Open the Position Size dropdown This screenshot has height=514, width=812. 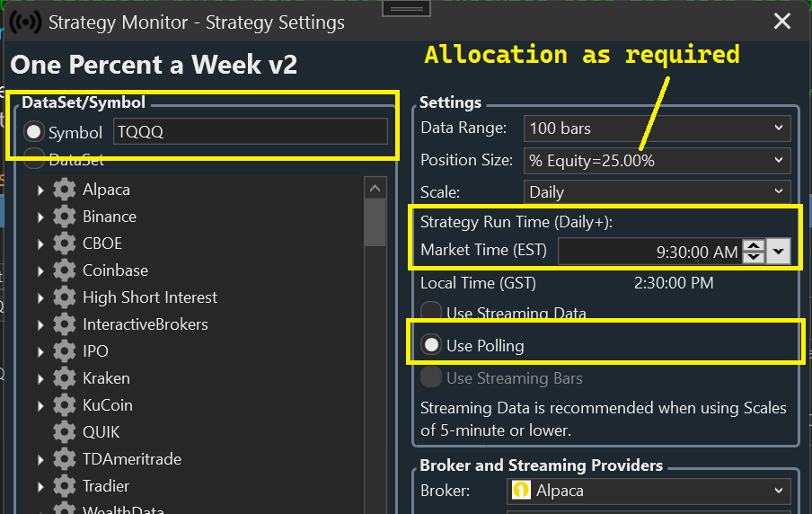coord(657,160)
